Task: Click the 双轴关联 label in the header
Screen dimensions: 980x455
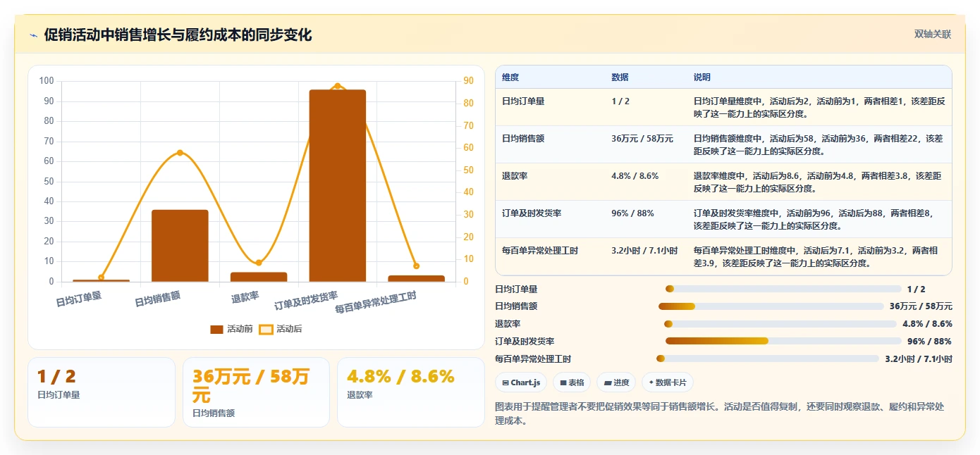Action: (933, 35)
